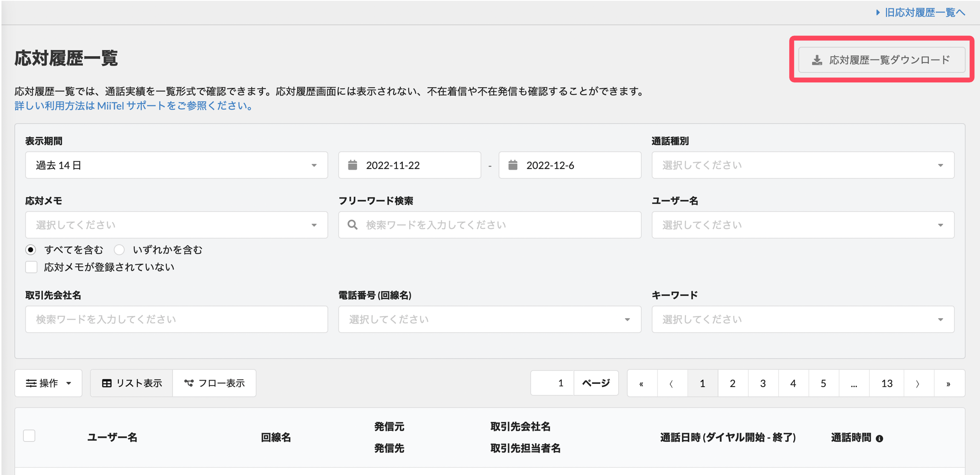
Task: Select page 3 in pagination
Action: click(x=763, y=383)
